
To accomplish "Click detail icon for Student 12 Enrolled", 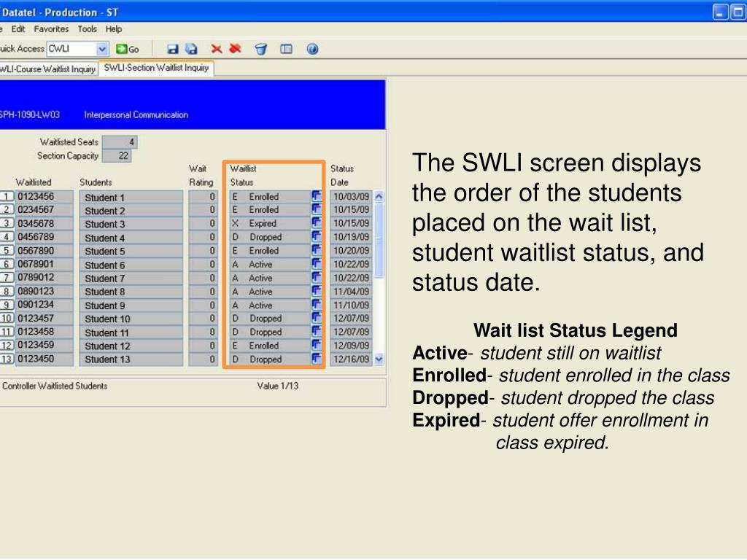I will [317, 345].
